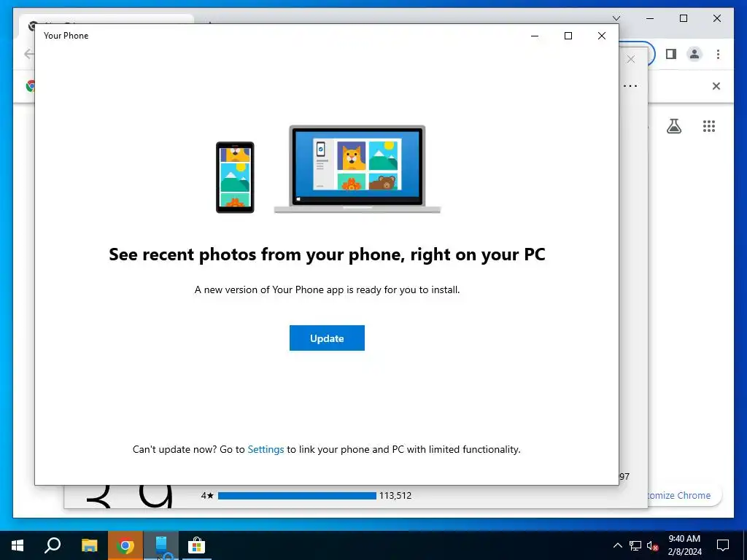
Task: Click the Chrome back arrow
Action: [x=28, y=54]
